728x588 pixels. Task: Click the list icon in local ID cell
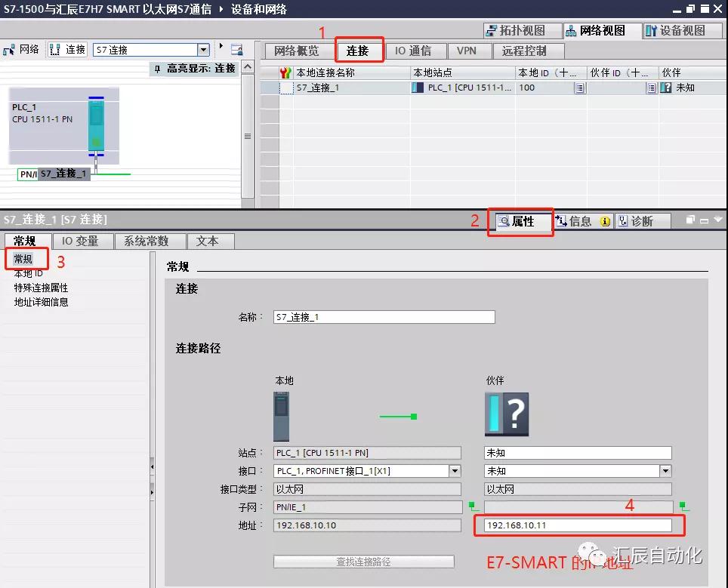coord(579,88)
